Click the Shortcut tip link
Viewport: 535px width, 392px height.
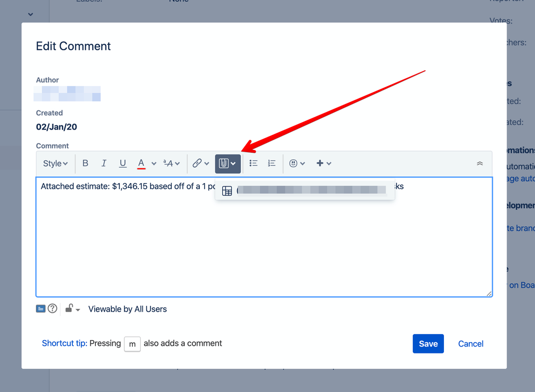point(64,343)
